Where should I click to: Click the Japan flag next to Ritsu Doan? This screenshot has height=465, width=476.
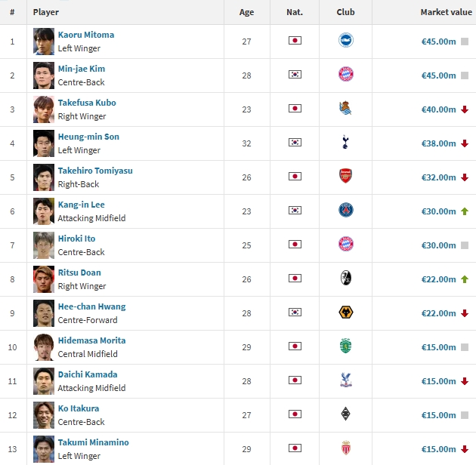tap(295, 279)
